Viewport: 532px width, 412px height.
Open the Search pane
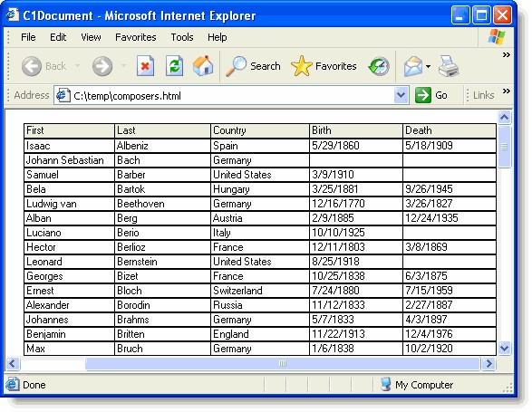point(253,66)
